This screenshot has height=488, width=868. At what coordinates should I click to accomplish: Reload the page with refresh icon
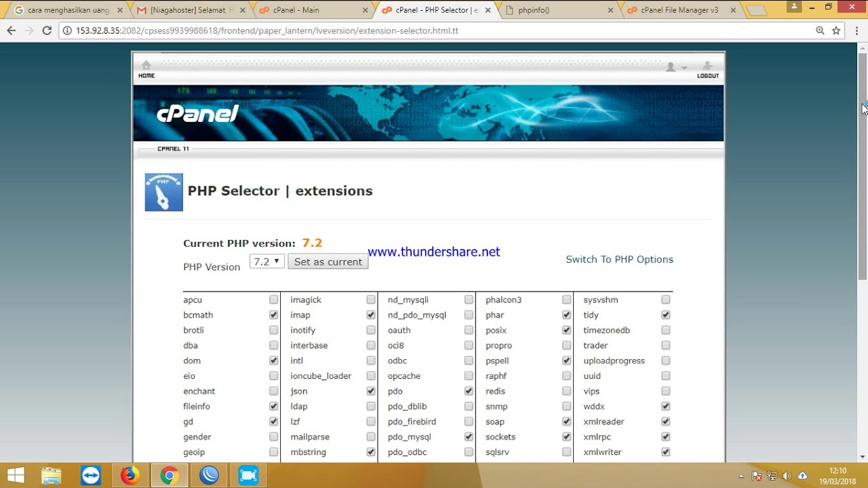(x=47, y=30)
